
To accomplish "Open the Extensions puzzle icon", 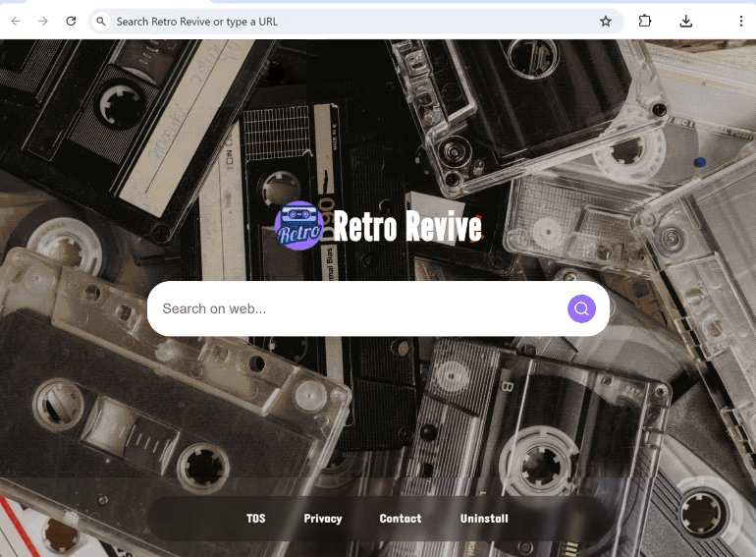I will [x=645, y=21].
